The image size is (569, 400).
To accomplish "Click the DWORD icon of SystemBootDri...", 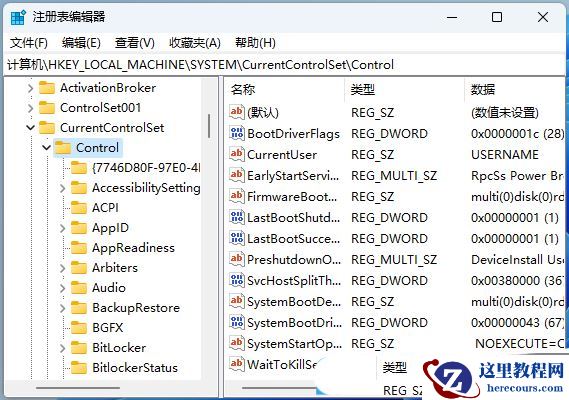I will 237,322.
